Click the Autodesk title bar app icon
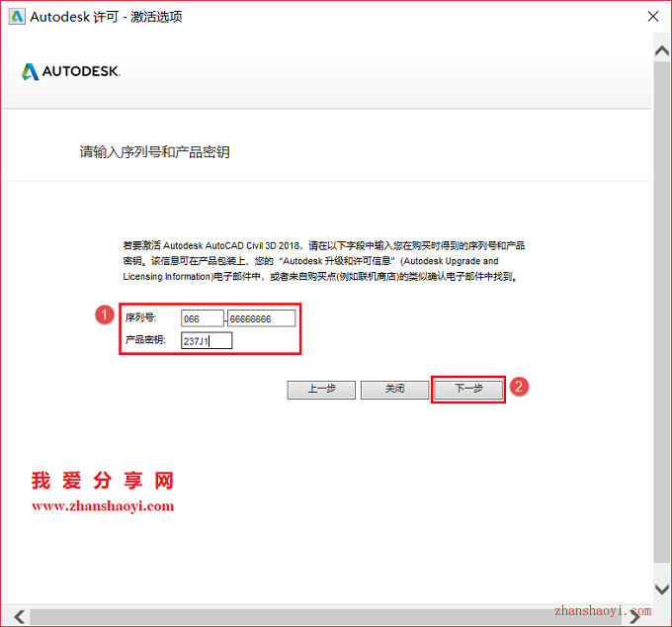This screenshot has height=627, width=672. click(x=17, y=17)
